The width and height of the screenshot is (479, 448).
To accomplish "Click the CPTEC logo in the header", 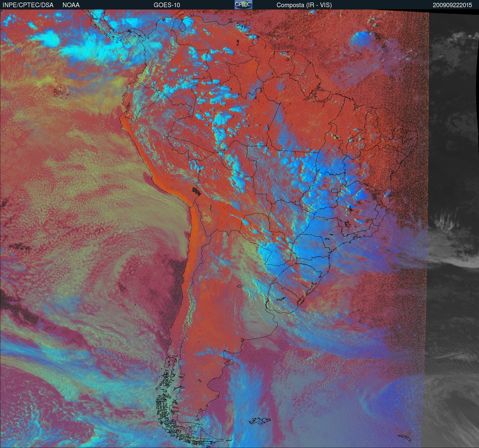I will coord(243,5).
